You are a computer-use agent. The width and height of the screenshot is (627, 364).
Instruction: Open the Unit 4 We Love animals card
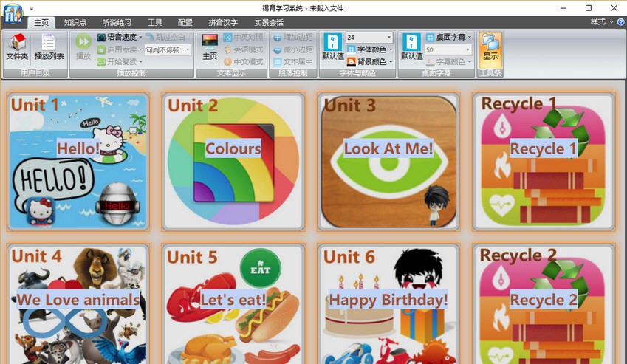(78, 304)
